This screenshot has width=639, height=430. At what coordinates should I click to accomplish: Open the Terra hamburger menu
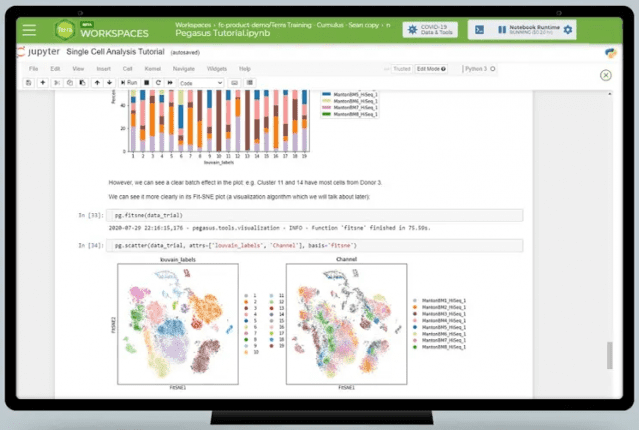30,30
